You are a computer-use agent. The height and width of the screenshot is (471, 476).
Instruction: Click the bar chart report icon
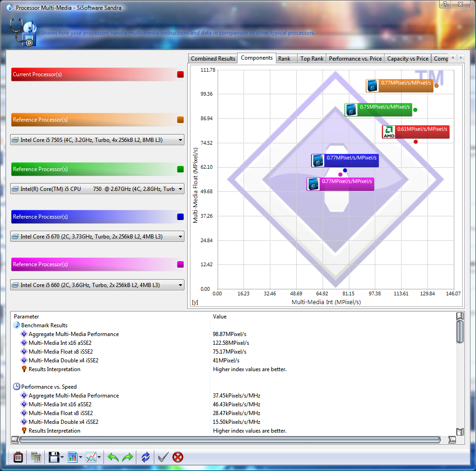coord(73,457)
